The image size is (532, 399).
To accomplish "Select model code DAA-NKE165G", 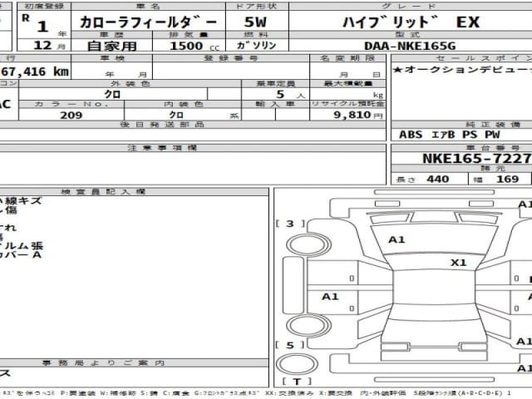I will coord(410,46).
